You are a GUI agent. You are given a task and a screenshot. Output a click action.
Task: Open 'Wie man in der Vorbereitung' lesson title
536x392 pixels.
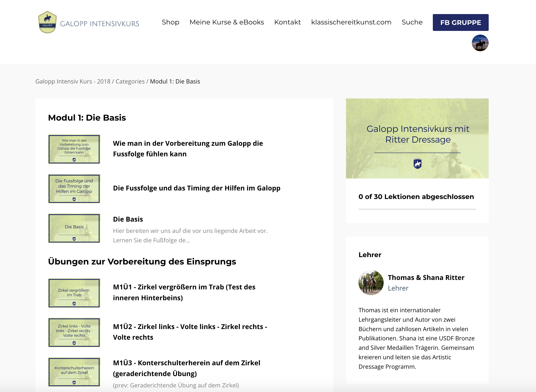[188, 148]
